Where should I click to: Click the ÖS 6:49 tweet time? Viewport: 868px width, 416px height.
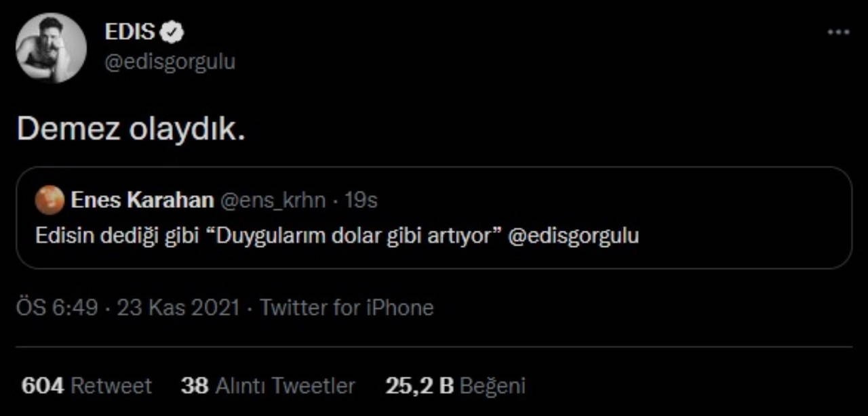pos(58,308)
